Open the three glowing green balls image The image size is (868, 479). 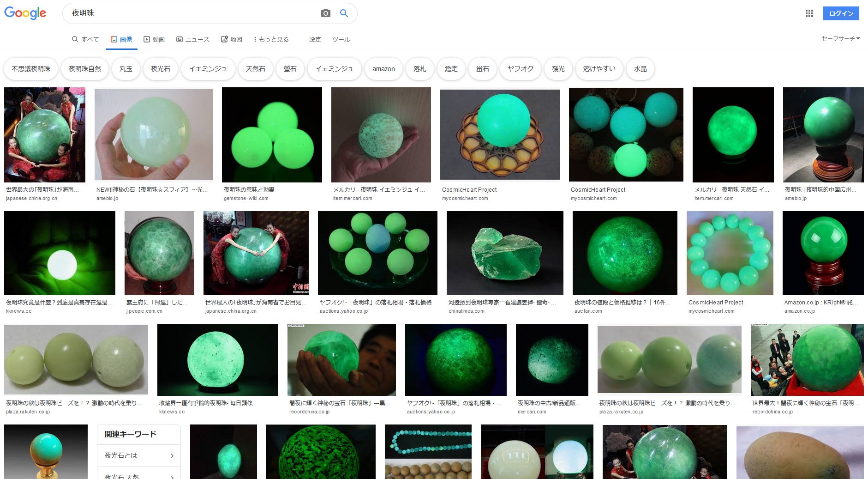(x=272, y=135)
